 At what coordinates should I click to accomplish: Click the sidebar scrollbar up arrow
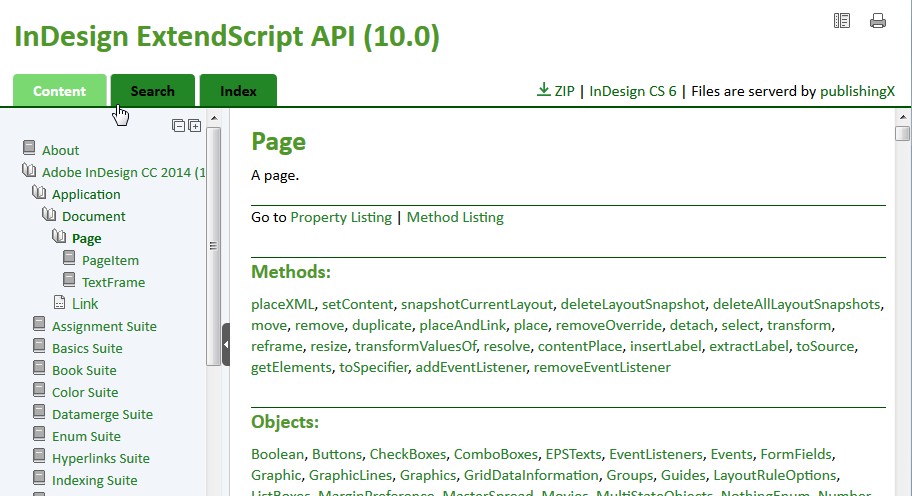(213, 118)
